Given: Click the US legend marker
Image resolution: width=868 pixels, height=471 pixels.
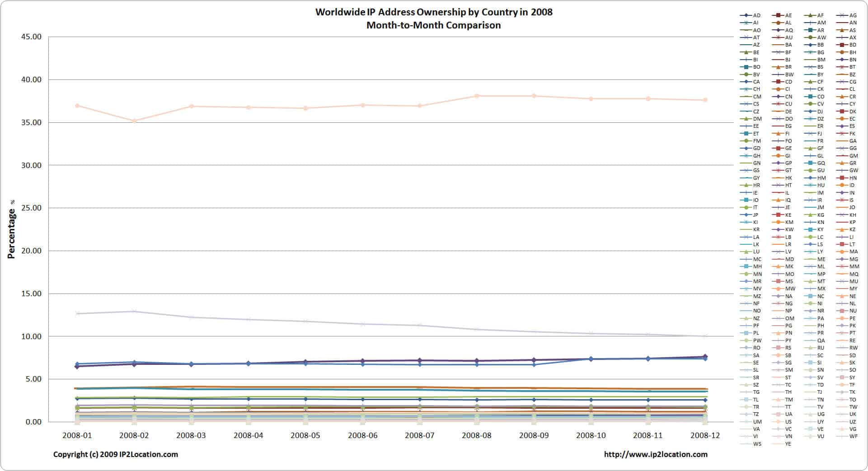Looking at the screenshot, I should pos(778,422).
